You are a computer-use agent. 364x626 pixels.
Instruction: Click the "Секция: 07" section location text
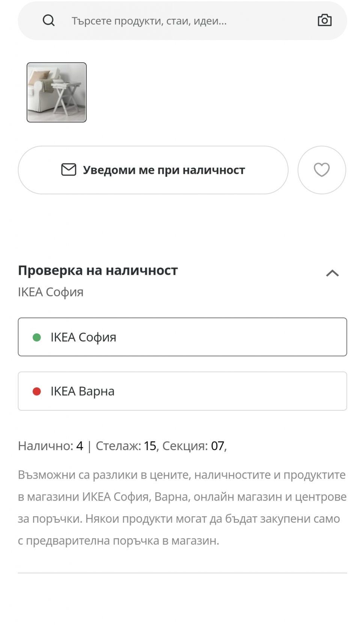coord(194,446)
